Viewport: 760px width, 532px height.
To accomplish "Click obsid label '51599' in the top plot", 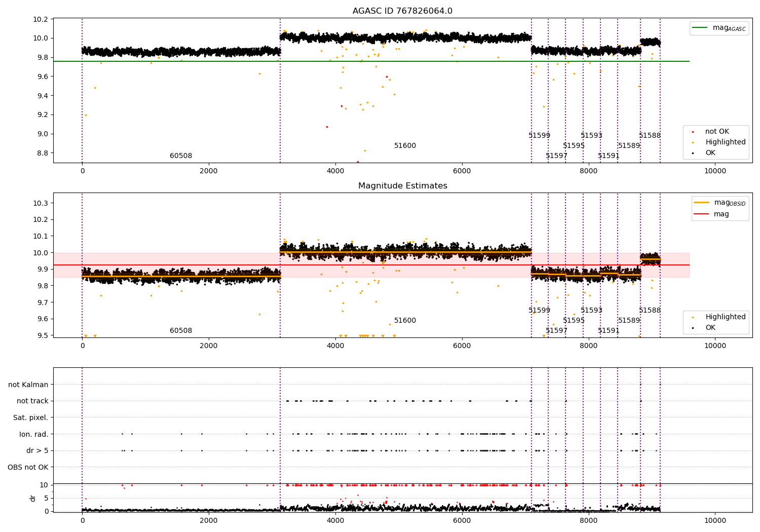I will point(539,135).
